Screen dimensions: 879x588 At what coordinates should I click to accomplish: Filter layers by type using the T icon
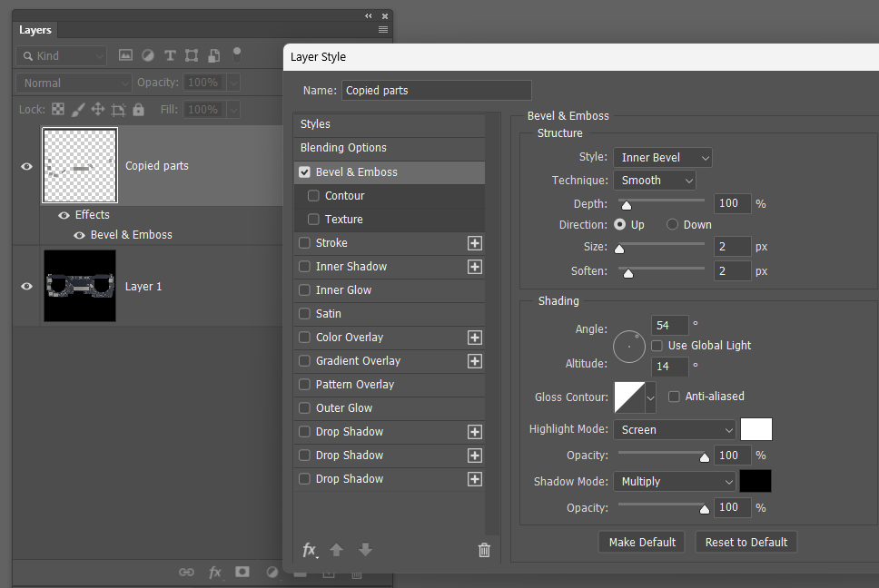pyautogui.click(x=170, y=55)
